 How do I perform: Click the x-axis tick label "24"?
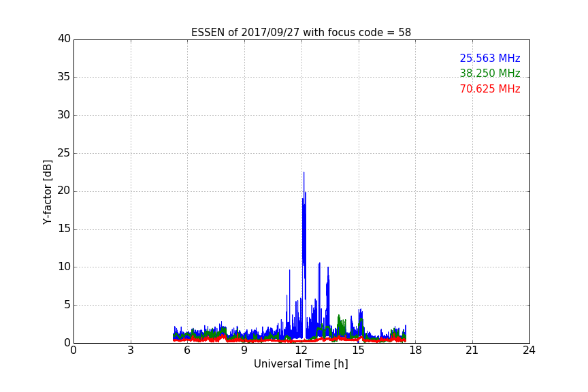(x=529, y=350)
